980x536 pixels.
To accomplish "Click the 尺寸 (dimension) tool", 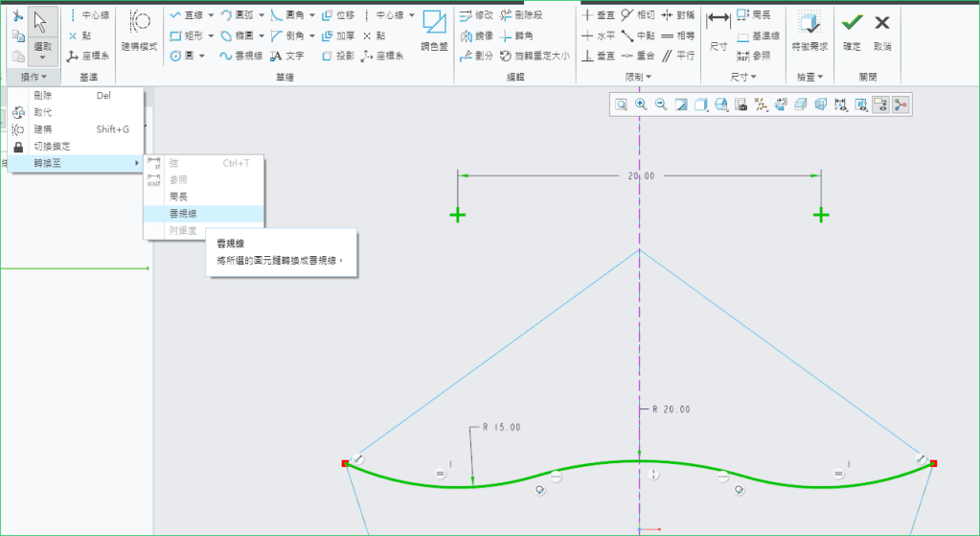I will [x=718, y=29].
